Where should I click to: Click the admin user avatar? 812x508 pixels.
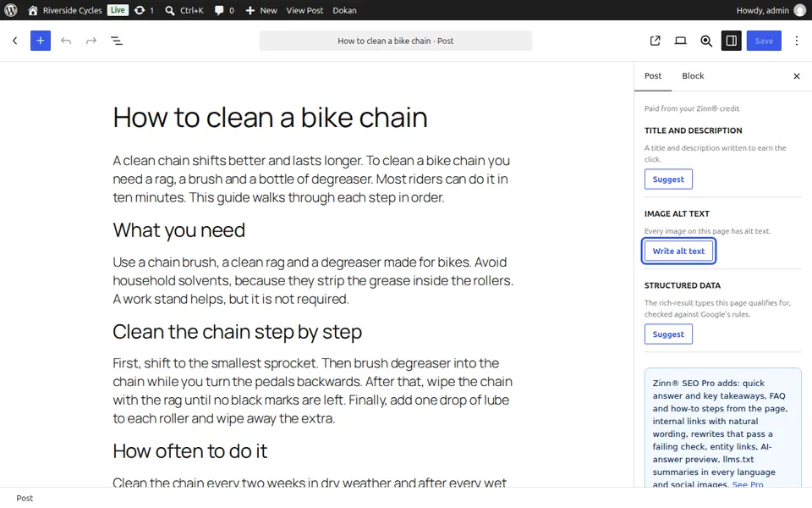[800, 10]
